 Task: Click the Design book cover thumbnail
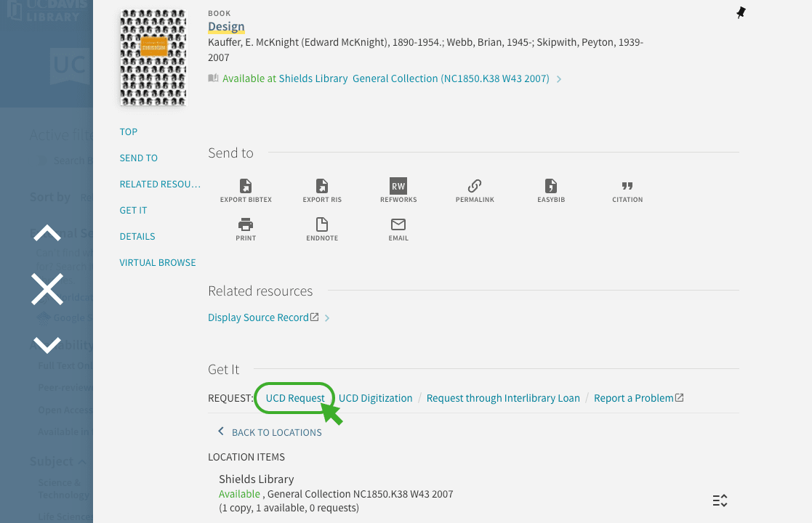point(153,57)
